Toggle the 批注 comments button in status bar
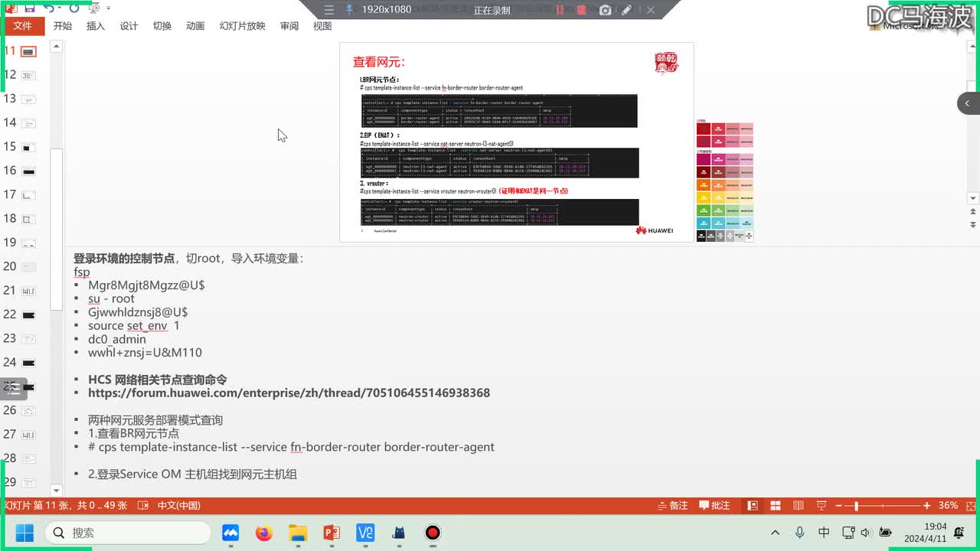 (714, 506)
